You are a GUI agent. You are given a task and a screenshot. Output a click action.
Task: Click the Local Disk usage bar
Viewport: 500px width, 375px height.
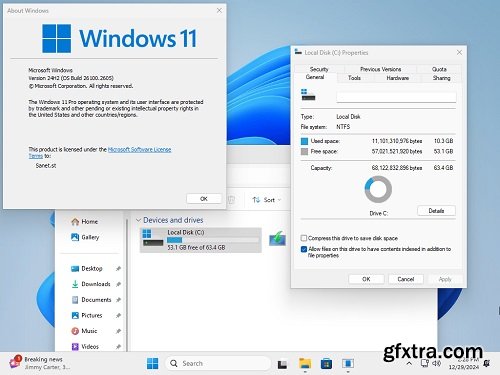coord(213,240)
